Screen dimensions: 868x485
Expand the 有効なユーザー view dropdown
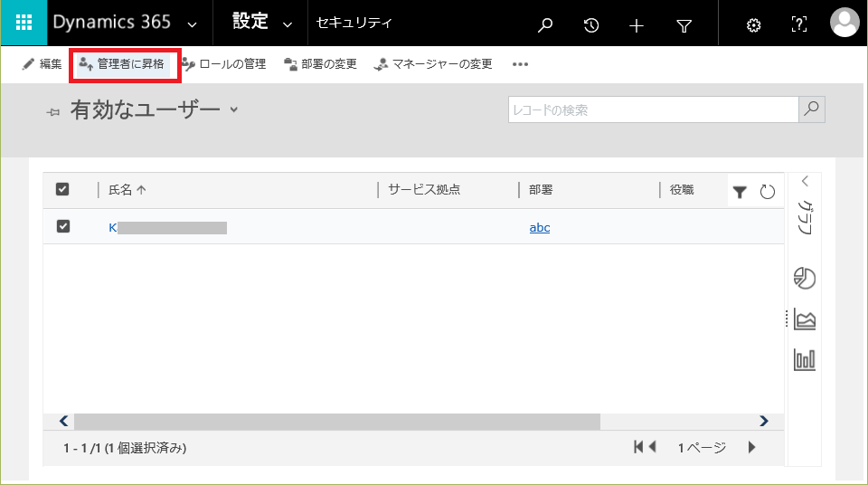(234, 109)
